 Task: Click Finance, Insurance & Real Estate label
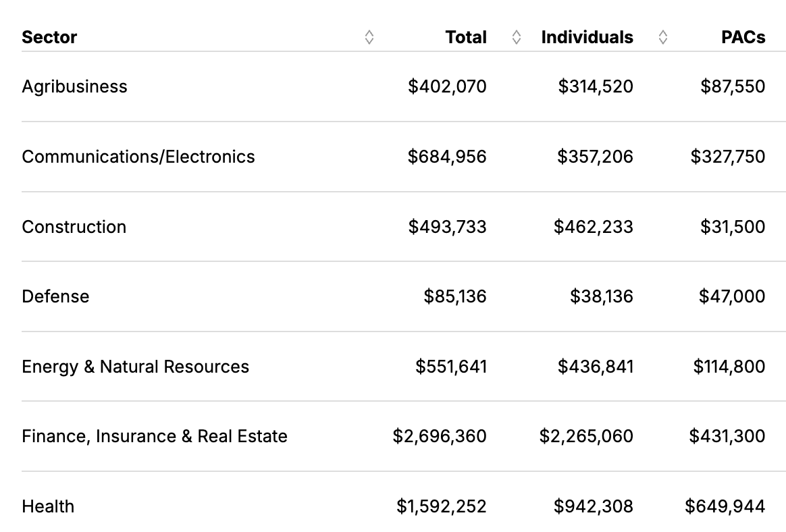pyautogui.click(x=155, y=436)
